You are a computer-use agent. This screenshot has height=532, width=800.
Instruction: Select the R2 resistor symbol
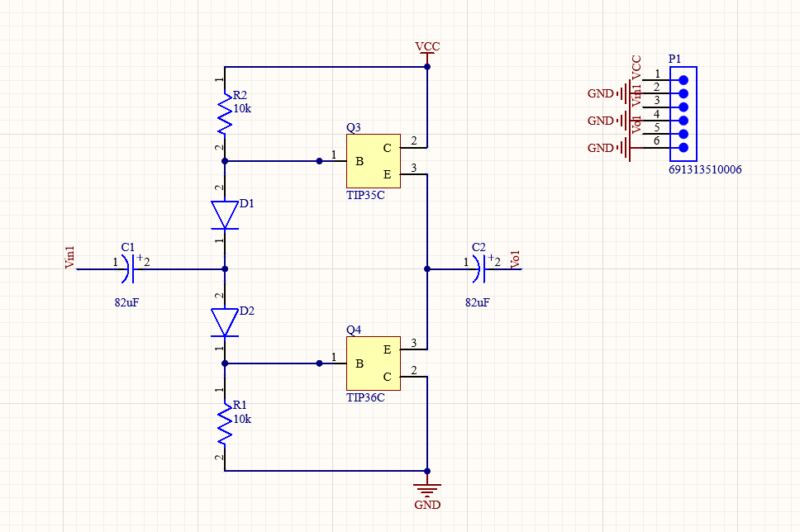coord(225,114)
